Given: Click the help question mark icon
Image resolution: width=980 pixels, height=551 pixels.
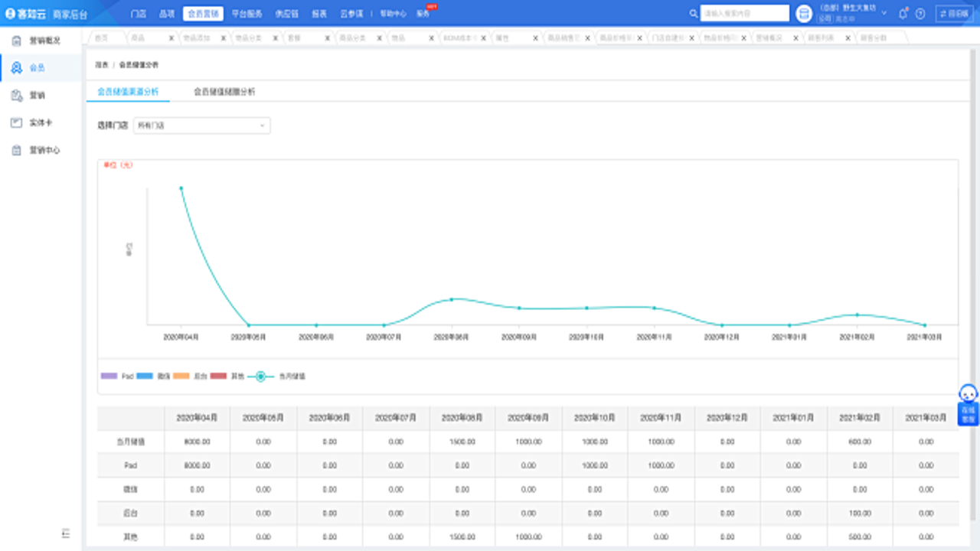Looking at the screenshot, I should point(920,13).
